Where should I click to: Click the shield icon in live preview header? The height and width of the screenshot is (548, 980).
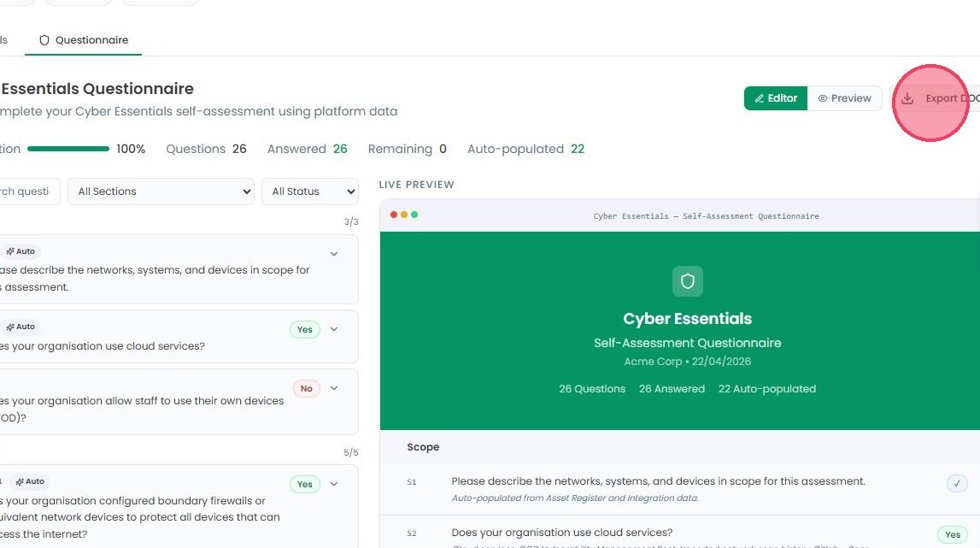[688, 281]
